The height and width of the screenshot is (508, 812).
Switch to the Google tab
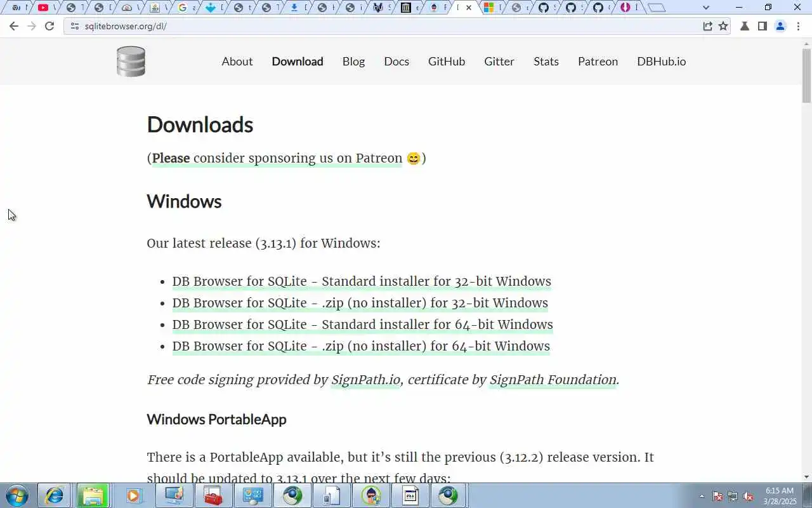185,8
